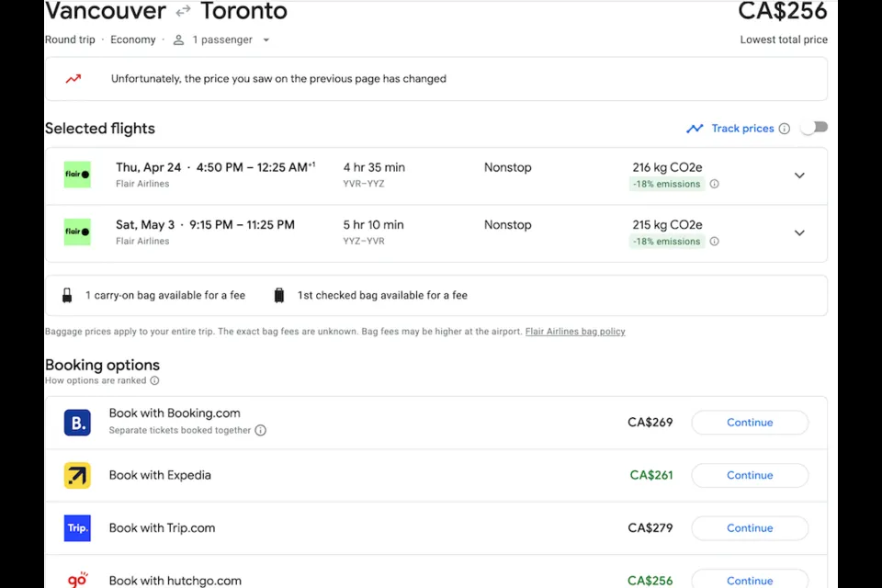The height and width of the screenshot is (588, 882).
Task: Click info icon next to 215 kg emissions
Action: click(x=714, y=242)
